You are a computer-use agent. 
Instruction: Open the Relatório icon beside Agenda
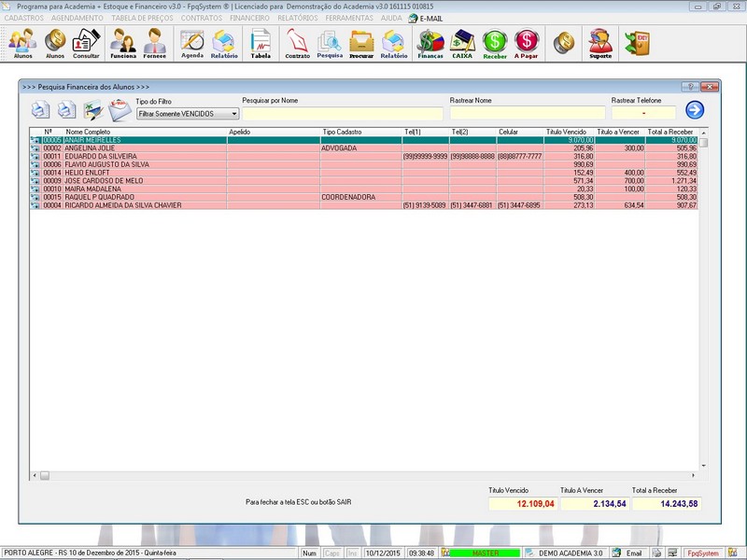pos(224,43)
